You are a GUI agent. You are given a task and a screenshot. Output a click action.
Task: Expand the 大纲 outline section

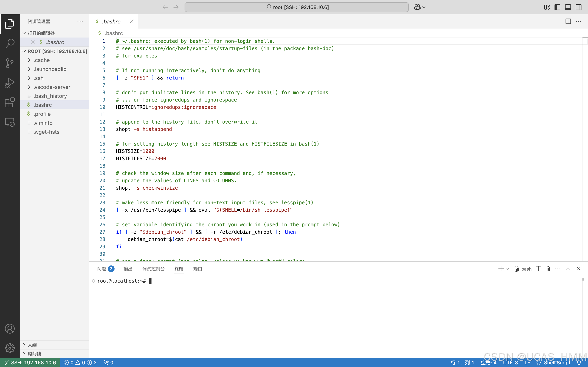tap(32, 345)
